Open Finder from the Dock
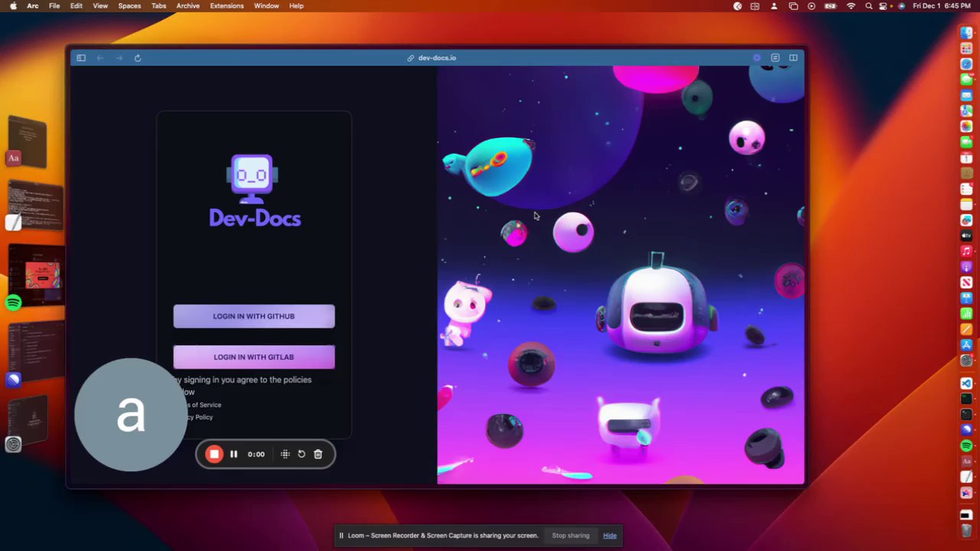Screen dimensions: 980x551 (x=966, y=33)
